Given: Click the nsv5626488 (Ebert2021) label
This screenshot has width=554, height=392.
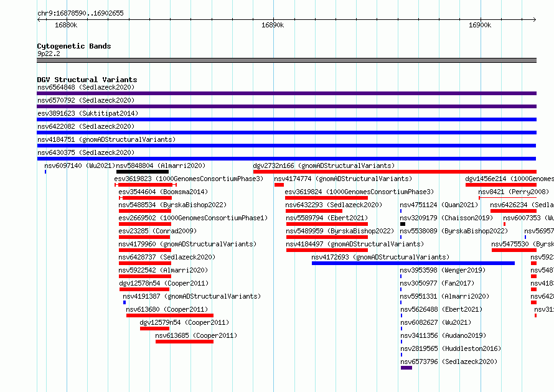Looking at the screenshot, I should tap(441, 309).
